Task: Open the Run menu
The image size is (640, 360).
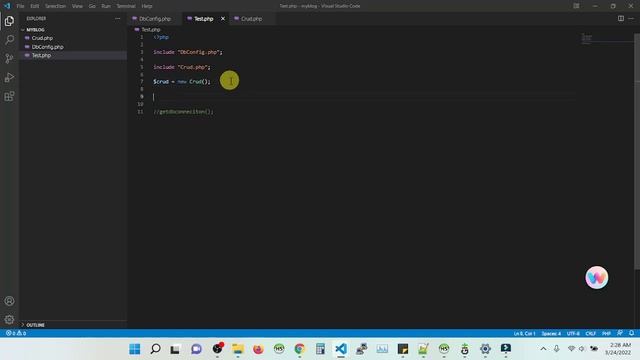Action: point(106,6)
